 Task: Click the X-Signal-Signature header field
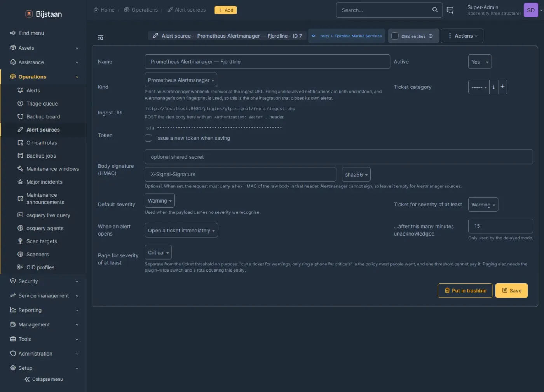point(240,174)
